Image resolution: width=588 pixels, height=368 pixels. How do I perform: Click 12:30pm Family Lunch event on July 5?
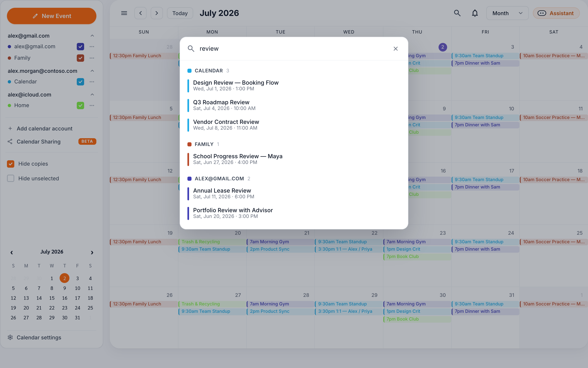click(144, 118)
